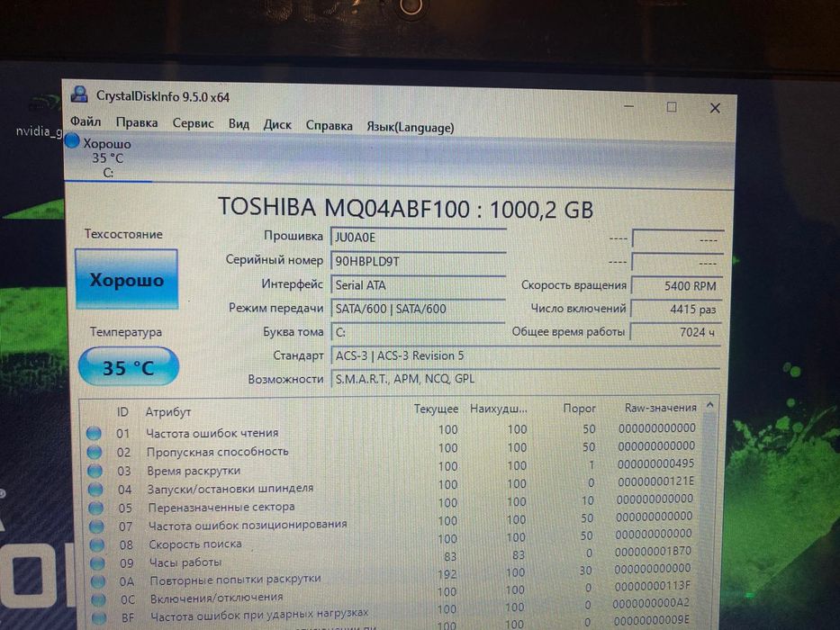Select the row Скорость поиска
The image size is (840, 630).
click(393, 541)
